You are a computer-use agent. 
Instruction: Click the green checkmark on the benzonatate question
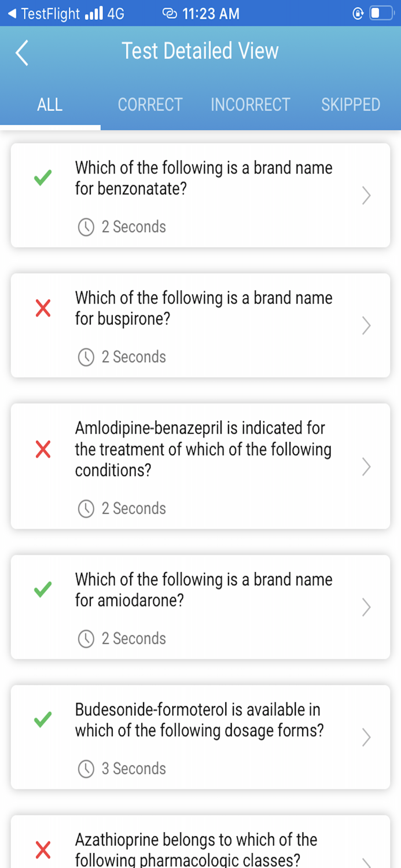41,178
